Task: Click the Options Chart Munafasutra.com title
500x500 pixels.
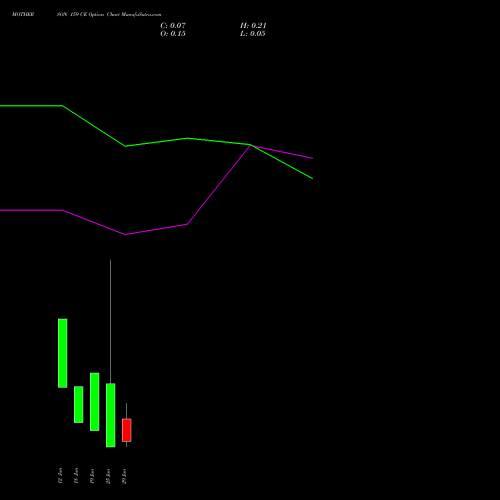Action: tap(125, 15)
